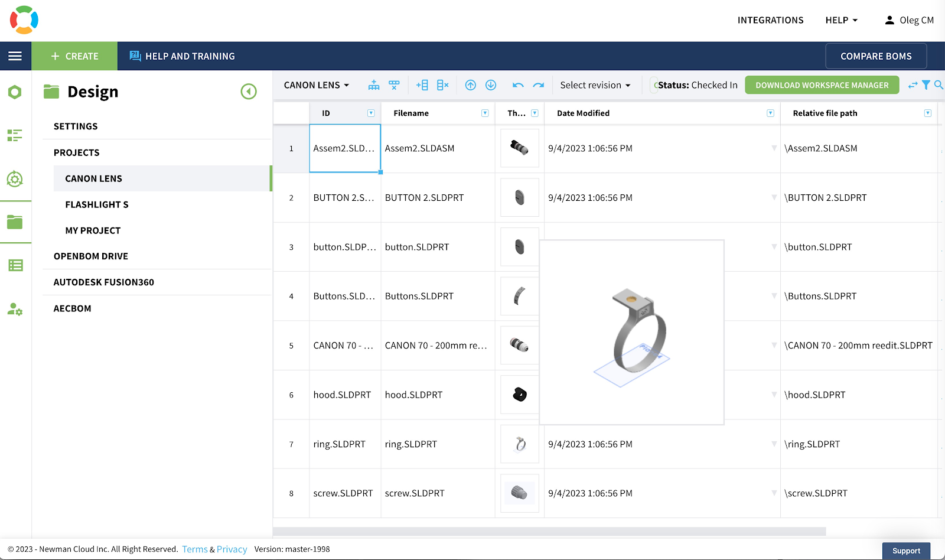Screen dimensions: 945x560
Task: Click the CANON 70 - 200mm filename cell
Action: click(438, 346)
